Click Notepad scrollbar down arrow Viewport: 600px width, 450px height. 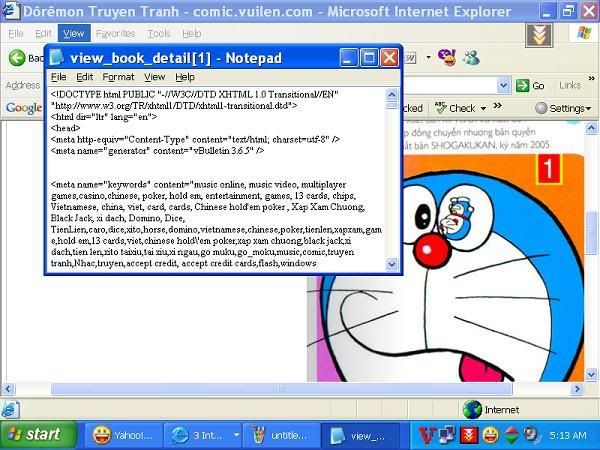click(392, 264)
